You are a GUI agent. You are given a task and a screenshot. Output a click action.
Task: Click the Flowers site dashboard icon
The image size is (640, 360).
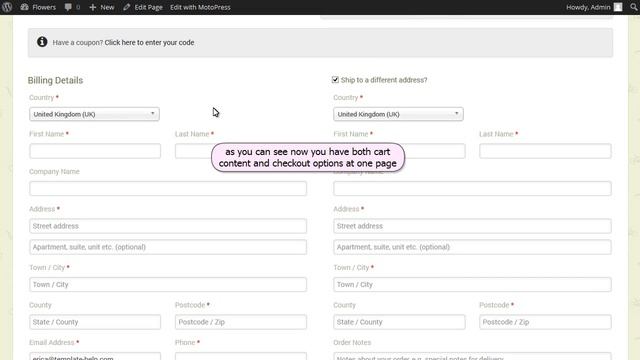(24, 7)
